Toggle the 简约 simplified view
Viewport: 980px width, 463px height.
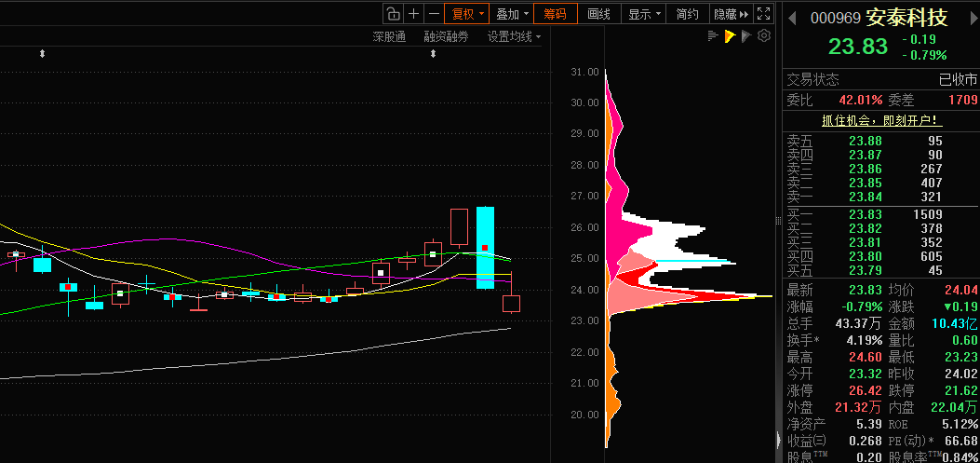tap(688, 14)
